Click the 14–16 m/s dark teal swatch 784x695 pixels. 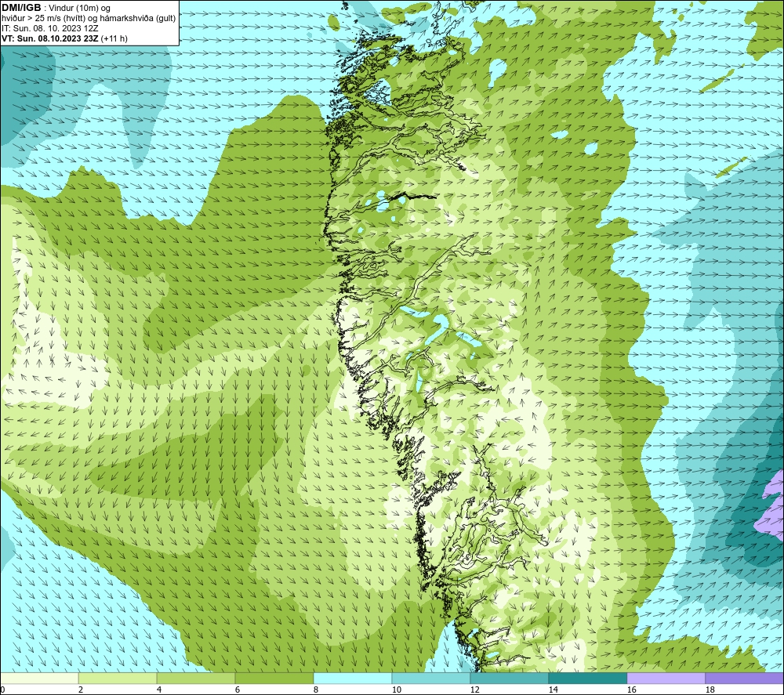tap(587, 678)
